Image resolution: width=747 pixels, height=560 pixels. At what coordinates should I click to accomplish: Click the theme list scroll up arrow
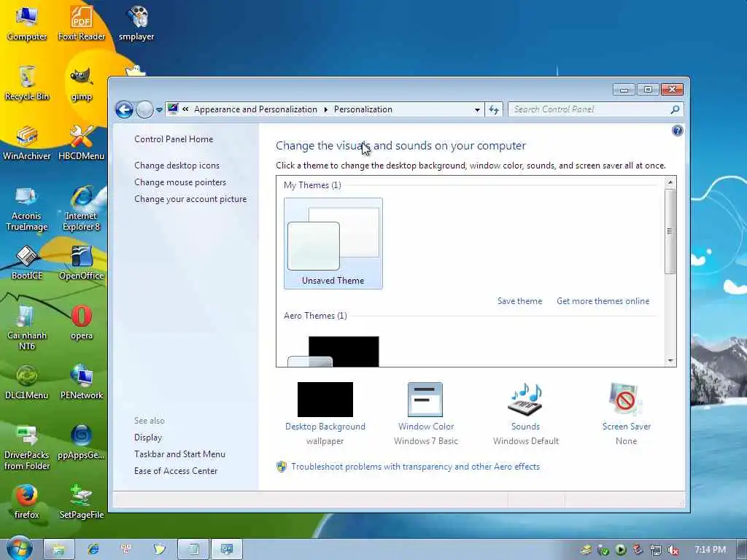(x=670, y=182)
